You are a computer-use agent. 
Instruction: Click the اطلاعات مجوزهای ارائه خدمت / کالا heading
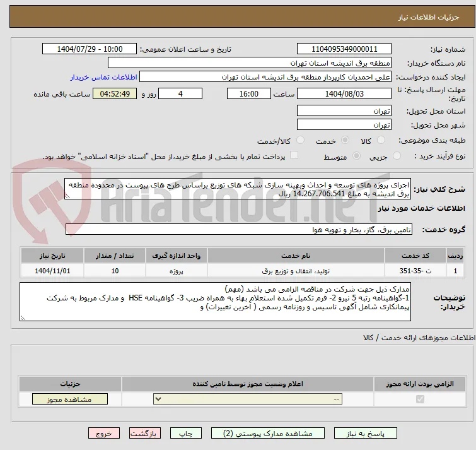tap(419, 338)
